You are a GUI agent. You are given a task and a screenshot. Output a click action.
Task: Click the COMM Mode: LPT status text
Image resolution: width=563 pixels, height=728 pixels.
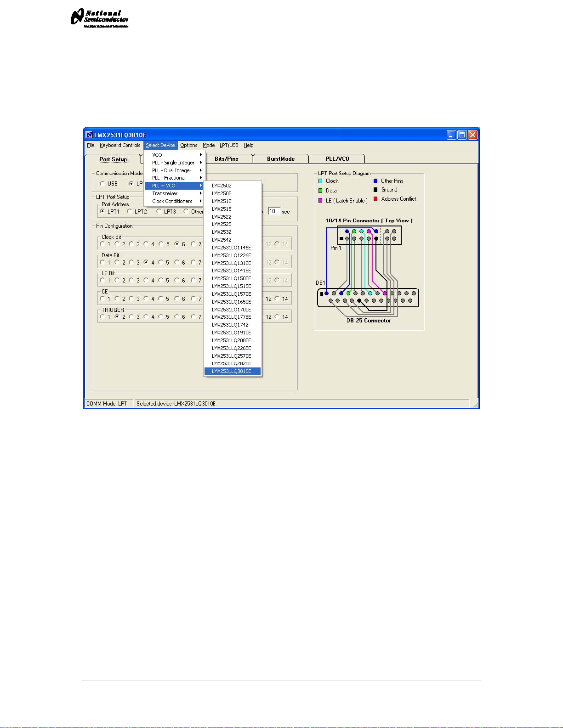tap(107, 404)
